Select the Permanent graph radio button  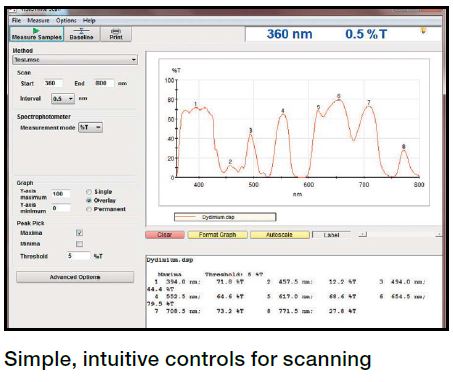pyautogui.click(x=89, y=209)
